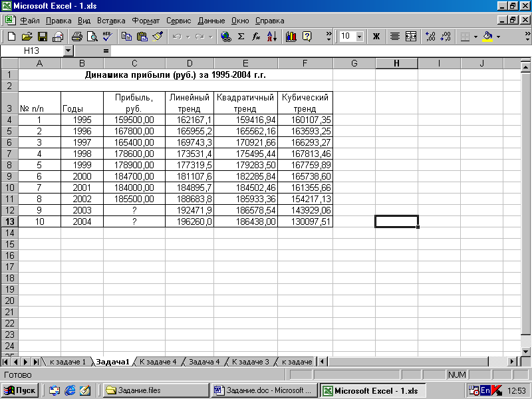This screenshot has height=399, width=532.
Task: Expand the Redo history dropdown arrow
Action: point(210,37)
